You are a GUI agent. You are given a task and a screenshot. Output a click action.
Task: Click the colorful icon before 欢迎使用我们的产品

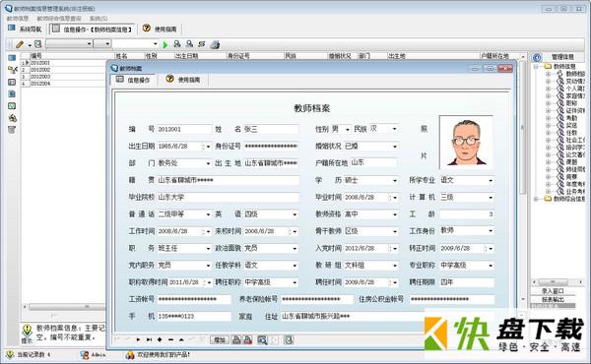[130, 354]
